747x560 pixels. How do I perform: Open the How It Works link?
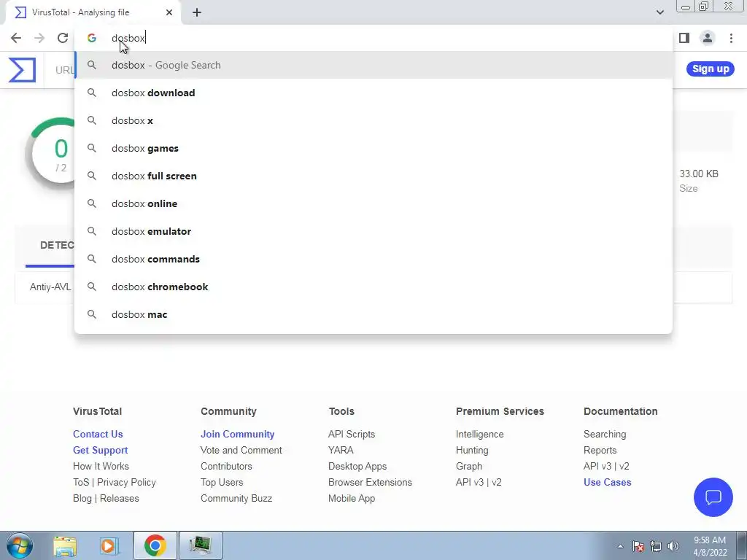click(101, 466)
